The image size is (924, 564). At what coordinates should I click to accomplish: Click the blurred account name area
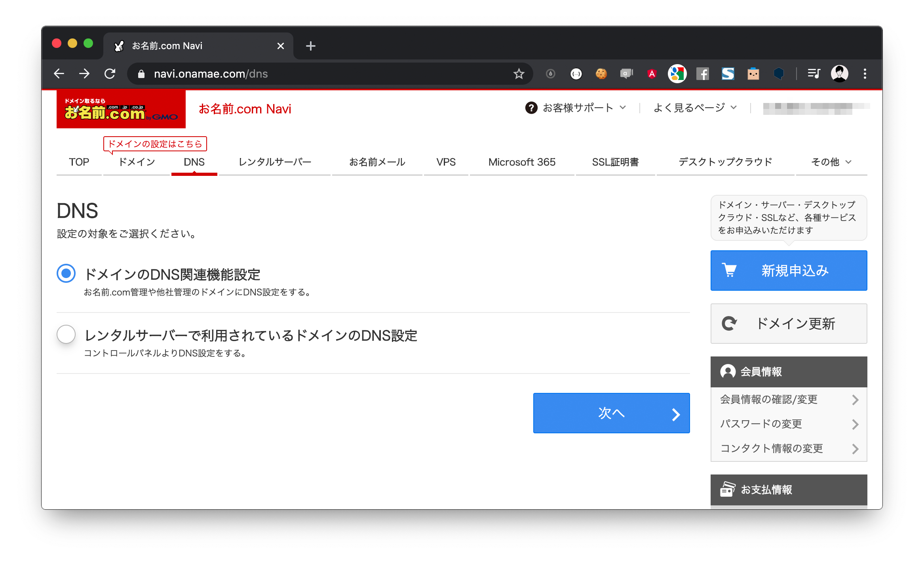click(816, 108)
